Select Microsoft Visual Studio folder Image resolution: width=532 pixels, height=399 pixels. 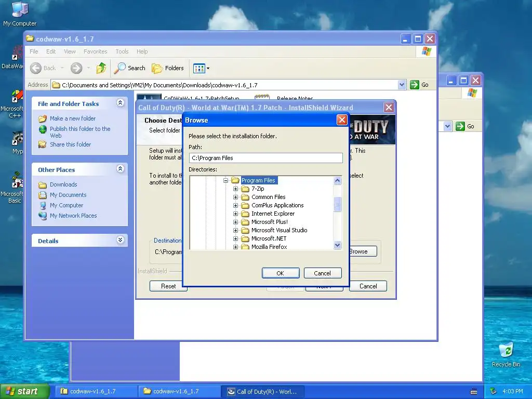[x=279, y=230]
